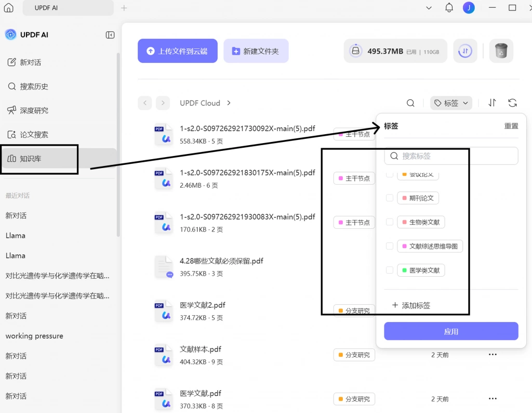The height and width of the screenshot is (413, 532).
Task: Select the 医学类文献 green tag chip
Action: click(x=421, y=270)
